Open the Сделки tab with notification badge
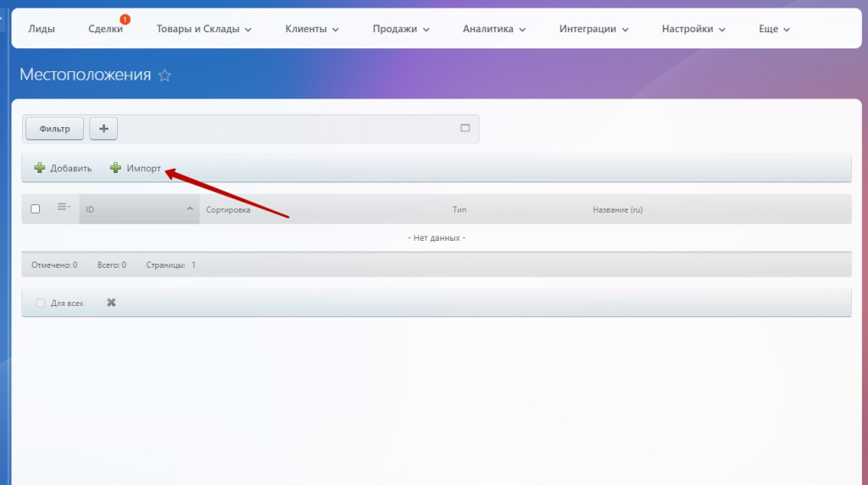The width and height of the screenshot is (868, 485). point(105,29)
